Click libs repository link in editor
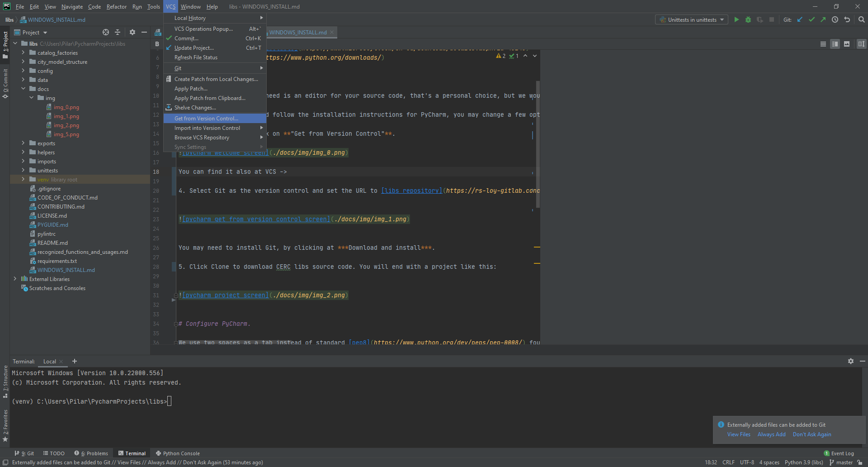868x467 pixels. (x=411, y=191)
